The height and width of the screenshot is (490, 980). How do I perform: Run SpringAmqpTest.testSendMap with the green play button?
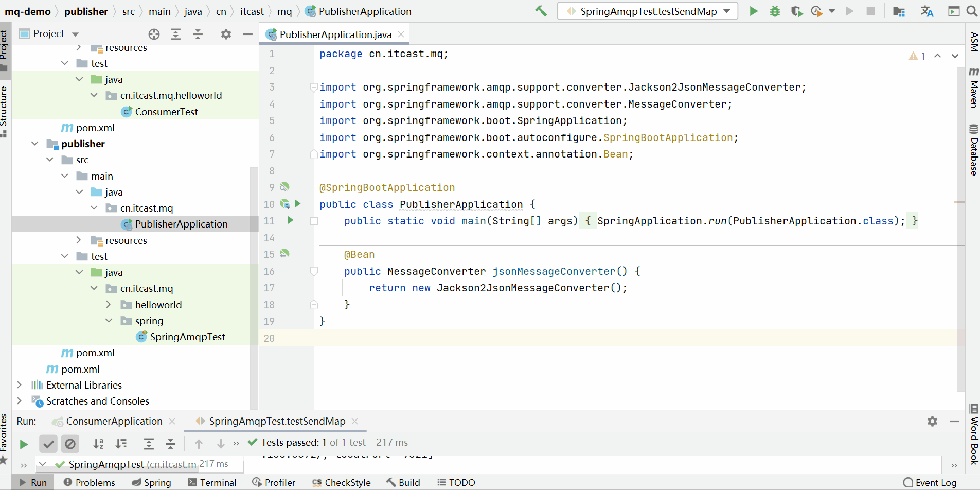(x=754, y=11)
